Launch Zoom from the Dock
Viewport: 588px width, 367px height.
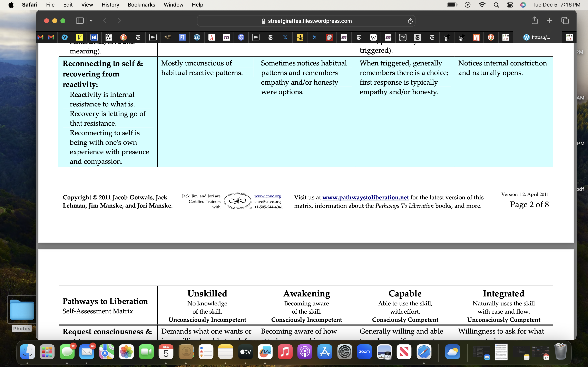coord(364,352)
